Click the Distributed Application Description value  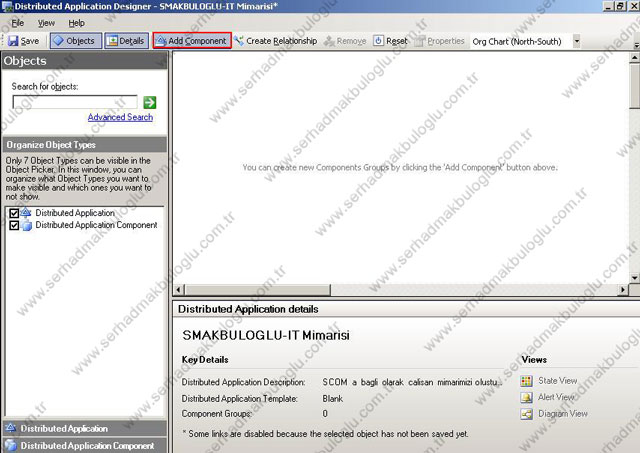(412, 382)
